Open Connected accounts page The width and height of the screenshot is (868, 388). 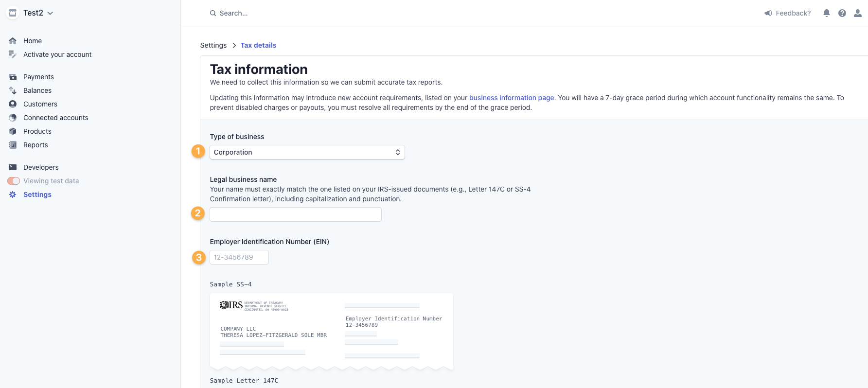pos(56,118)
